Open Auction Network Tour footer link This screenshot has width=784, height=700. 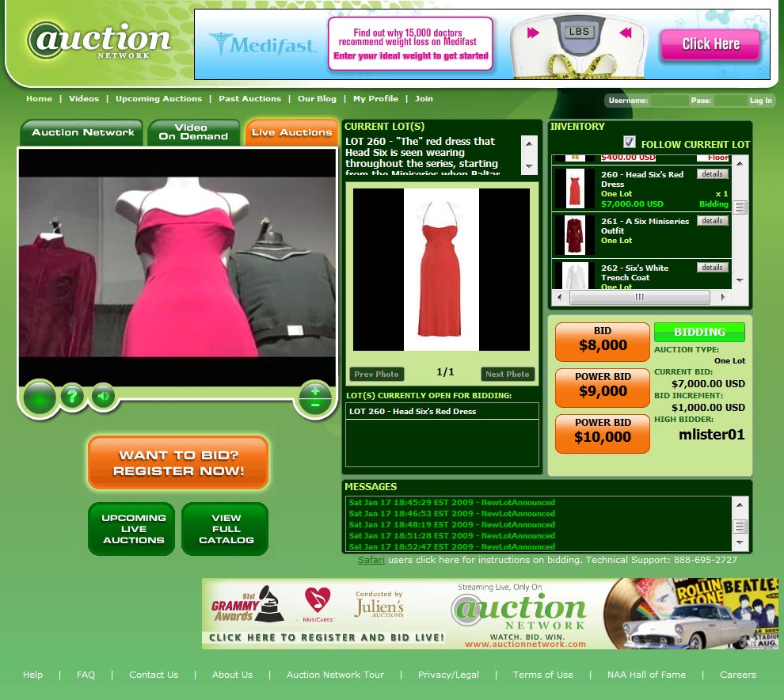coord(335,675)
